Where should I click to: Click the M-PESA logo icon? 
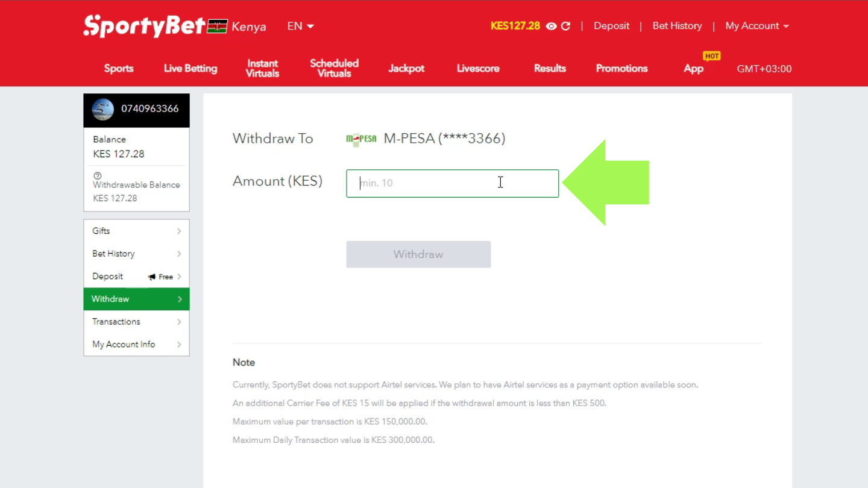[x=361, y=139]
